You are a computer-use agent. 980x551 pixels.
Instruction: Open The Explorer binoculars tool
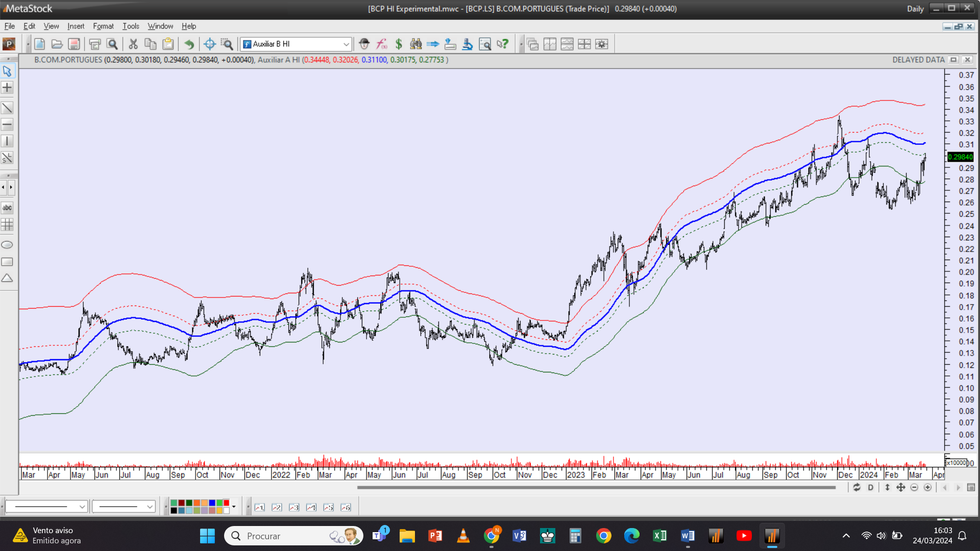(416, 44)
